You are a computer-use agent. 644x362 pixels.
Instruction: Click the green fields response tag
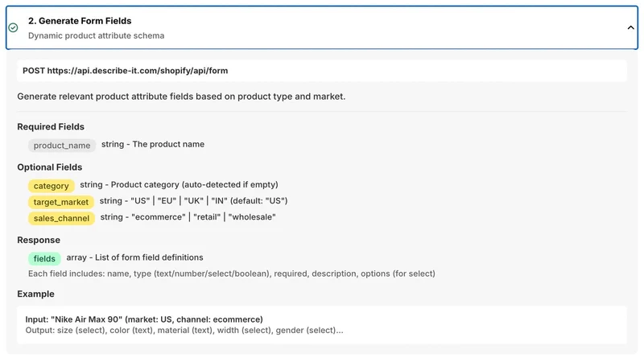pos(44,258)
